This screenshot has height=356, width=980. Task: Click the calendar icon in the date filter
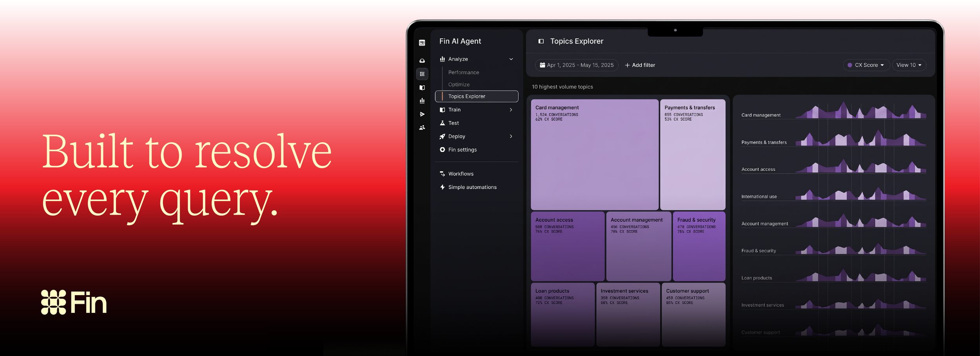coord(543,65)
